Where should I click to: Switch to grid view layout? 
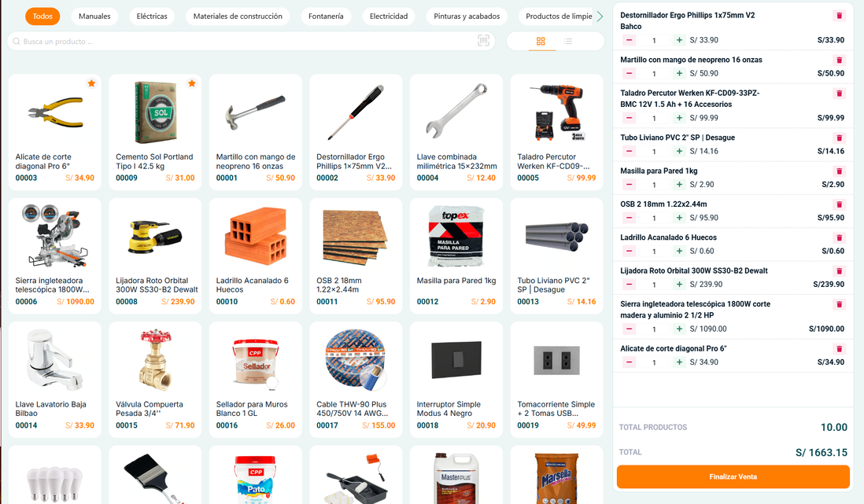pos(541,42)
